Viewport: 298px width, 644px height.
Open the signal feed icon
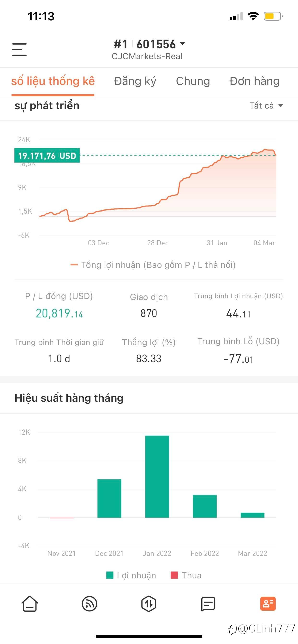pos(89,604)
